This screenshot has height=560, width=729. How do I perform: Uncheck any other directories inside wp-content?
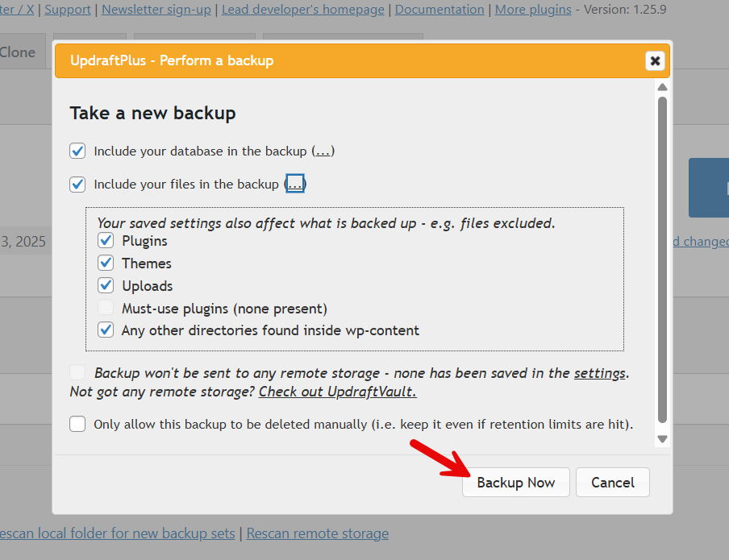point(106,330)
